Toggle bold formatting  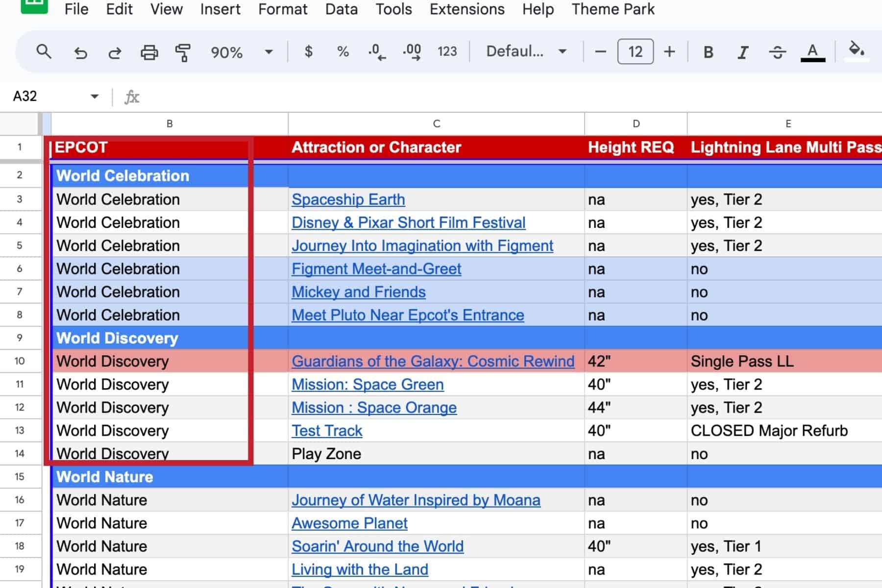point(708,52)
